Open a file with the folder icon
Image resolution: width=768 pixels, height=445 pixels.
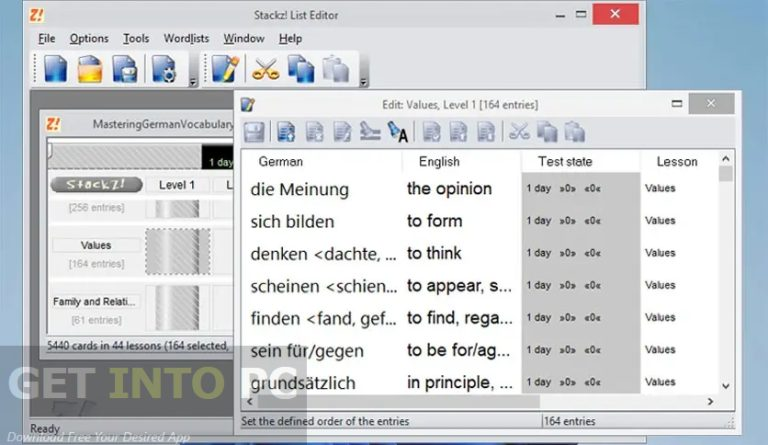point(90,69)
